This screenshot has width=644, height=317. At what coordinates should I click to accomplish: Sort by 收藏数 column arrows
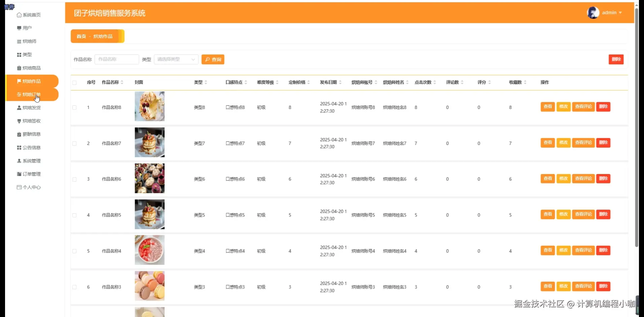525,82
